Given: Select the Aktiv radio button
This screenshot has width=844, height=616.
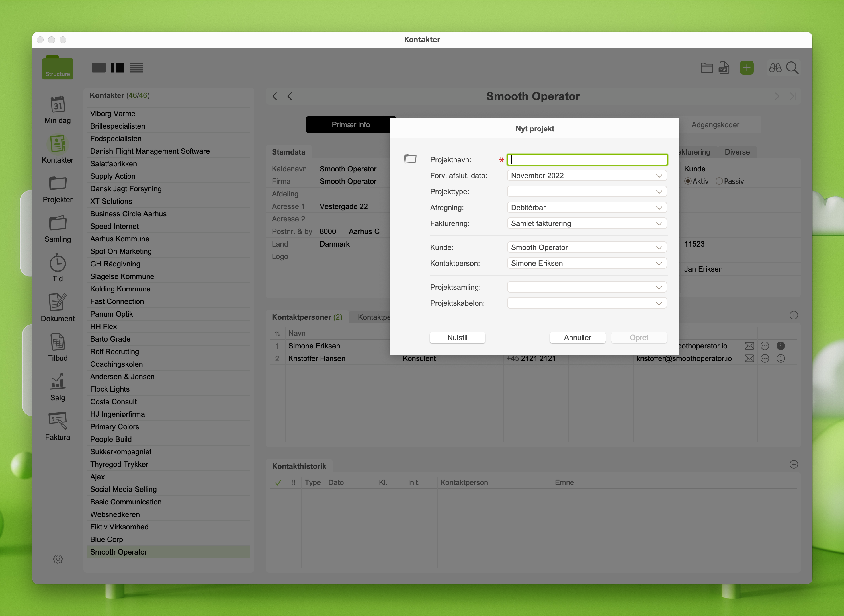Looking at the screenshot, I should point(688,181).
